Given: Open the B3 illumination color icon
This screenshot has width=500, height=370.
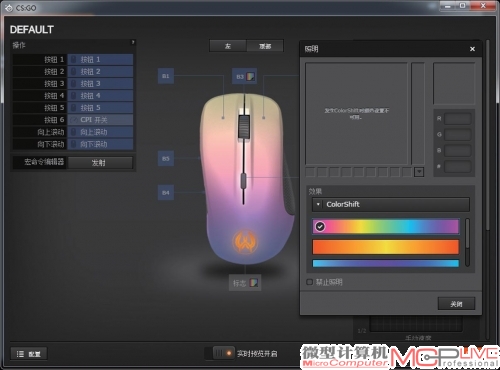Looking at the screenshot, I should point(250,77).
